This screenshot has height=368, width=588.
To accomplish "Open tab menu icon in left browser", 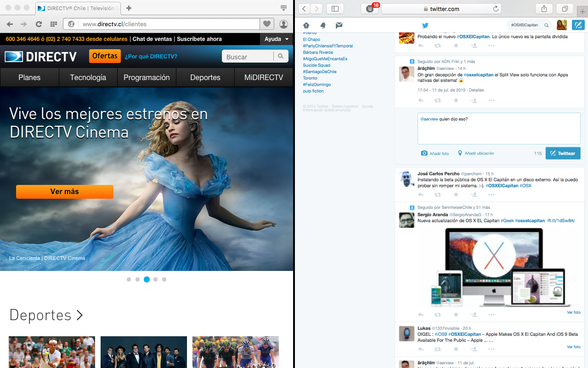I will pos(283,8).
